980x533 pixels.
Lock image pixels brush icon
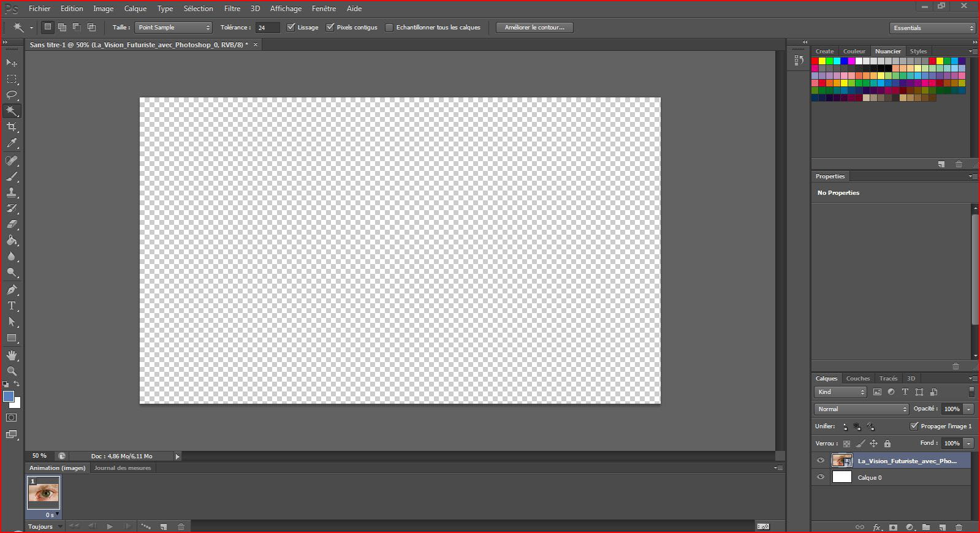(x=860, y=443)
